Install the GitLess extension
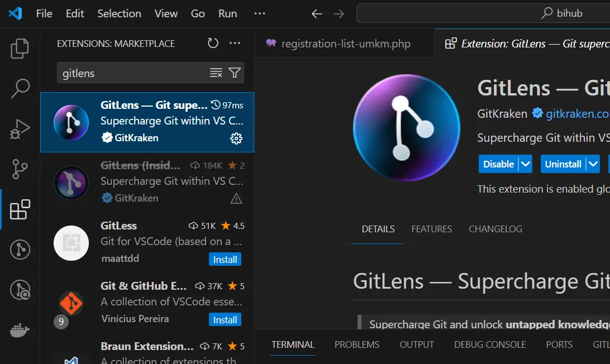The width and height of the screenshot is (610, 364). [x=225, y=260]
